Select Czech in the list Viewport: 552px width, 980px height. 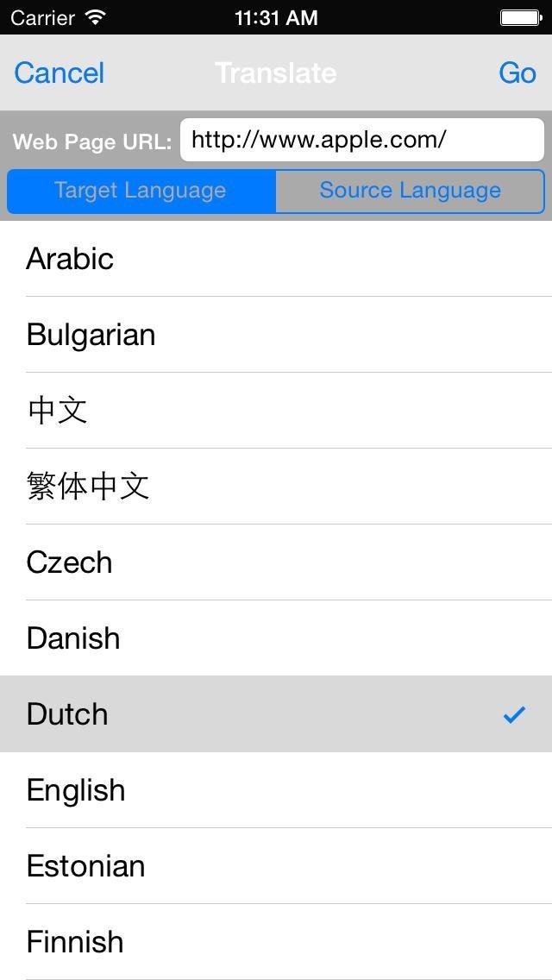[276, 562]
